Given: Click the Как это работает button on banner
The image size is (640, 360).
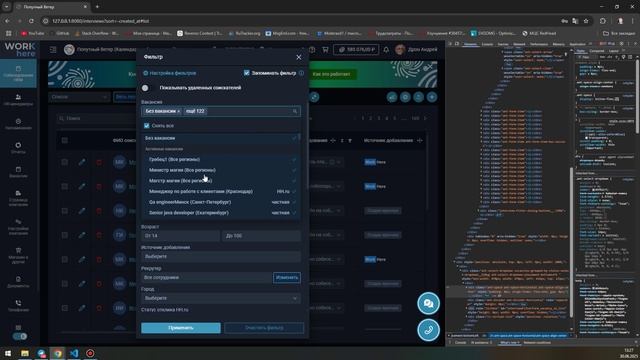Looking at the screenshot, I should (x=331, y=74).
